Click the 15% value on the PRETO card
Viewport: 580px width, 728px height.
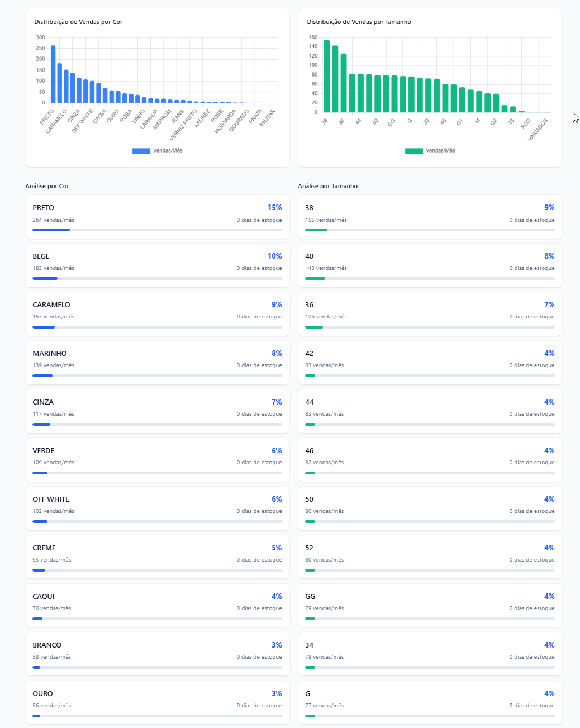pos(274,208)
